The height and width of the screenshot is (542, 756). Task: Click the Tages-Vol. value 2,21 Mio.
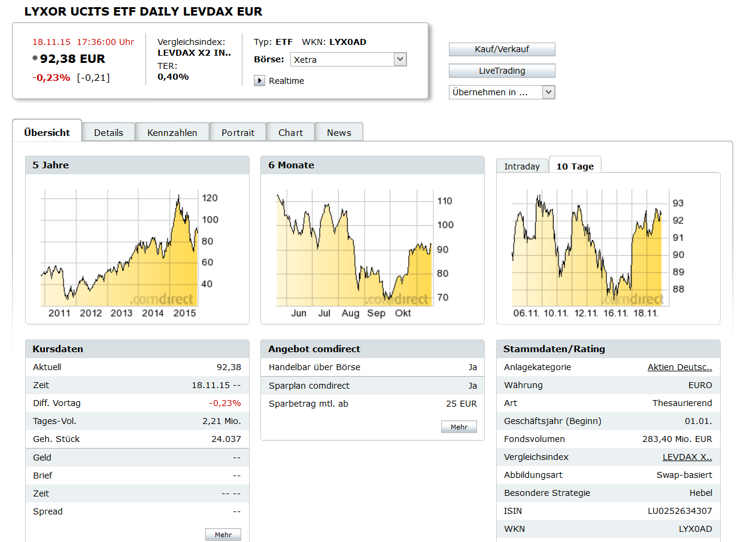click(x=222, y=421)
